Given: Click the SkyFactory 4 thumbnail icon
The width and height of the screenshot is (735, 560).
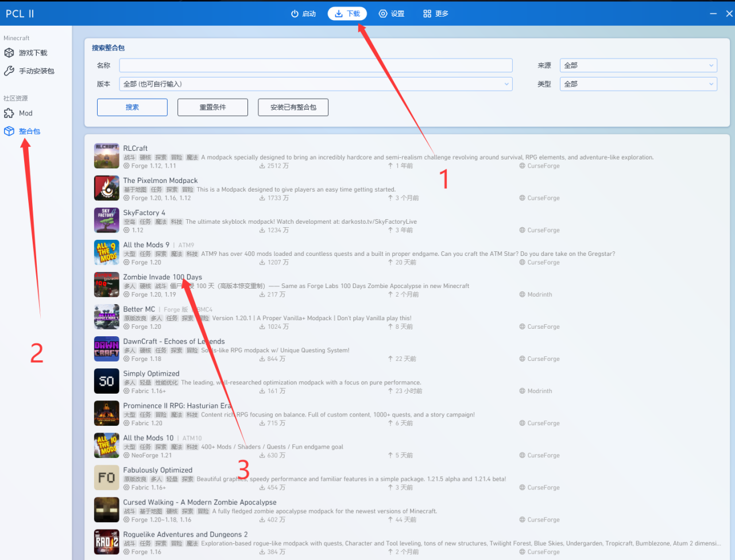Looking at the screenshot, I should tap(107, 220).
